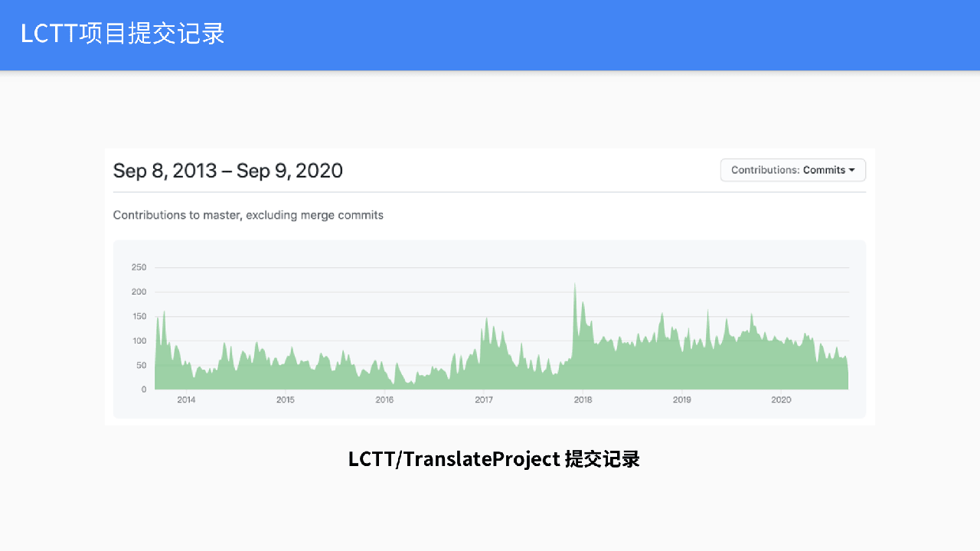Click the 100 label on y-axis
This screenshot has width=980, height=551.
pos(139,341)
